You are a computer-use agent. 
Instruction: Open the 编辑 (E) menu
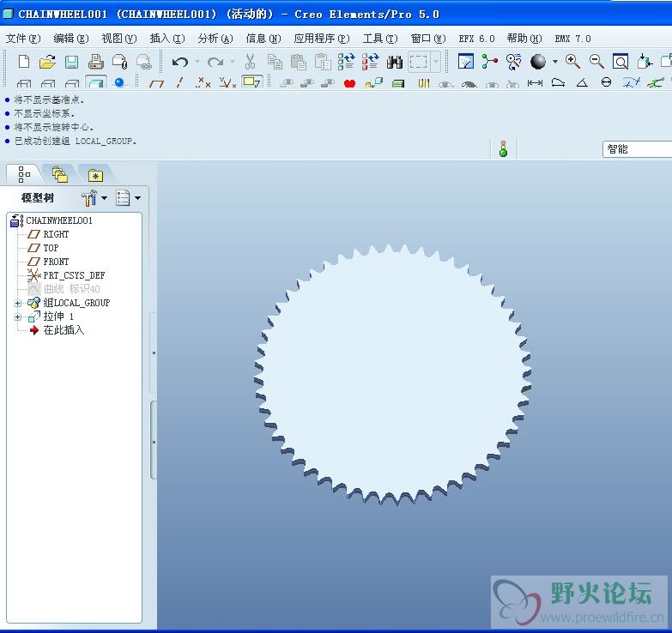pos(70,39)
